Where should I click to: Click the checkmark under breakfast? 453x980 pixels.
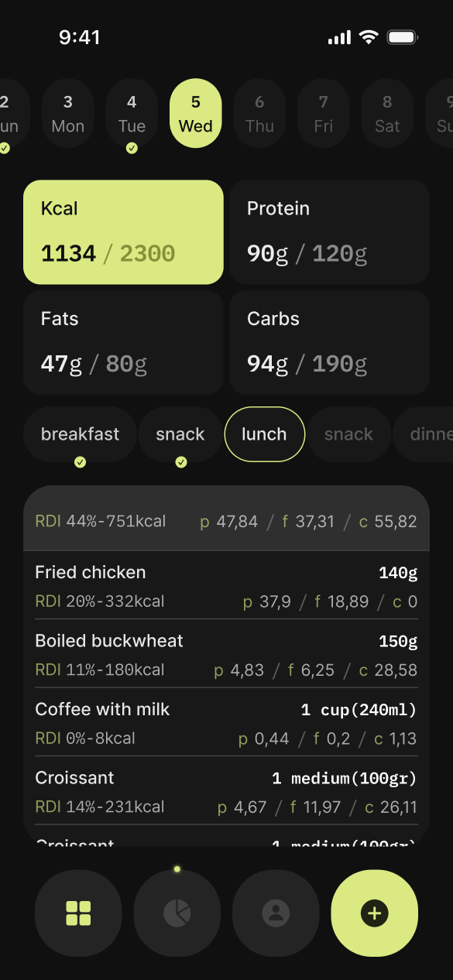click(x=80, y=462)
